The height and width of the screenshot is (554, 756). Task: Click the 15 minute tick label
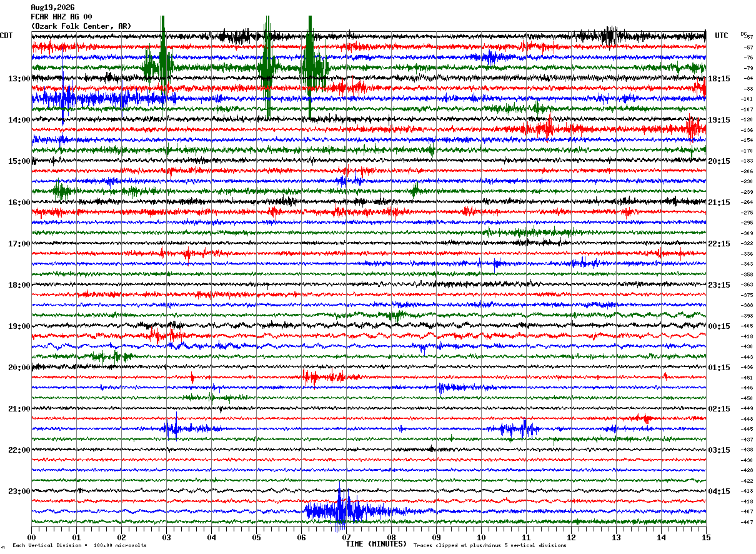(705, 537)
